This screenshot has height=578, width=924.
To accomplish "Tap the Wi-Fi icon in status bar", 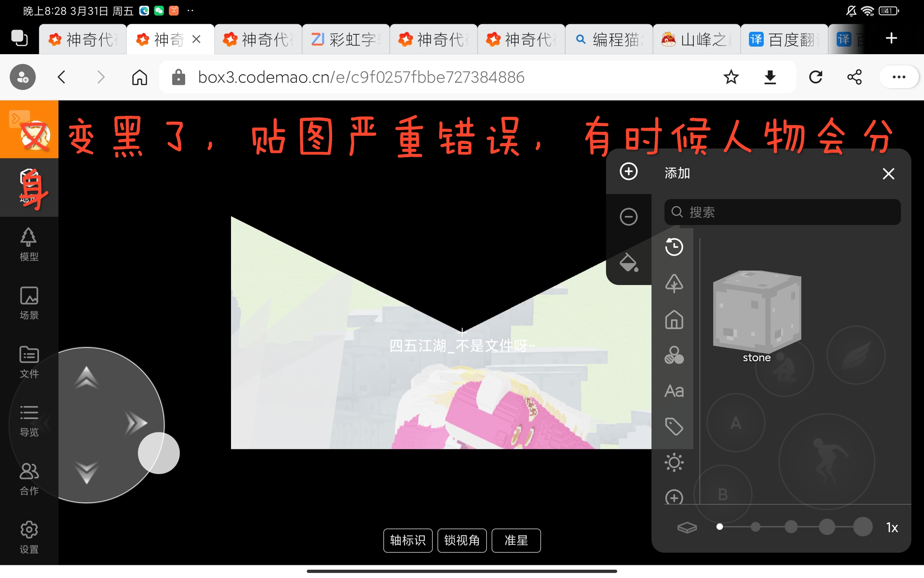I will click(x=867, y=11).
